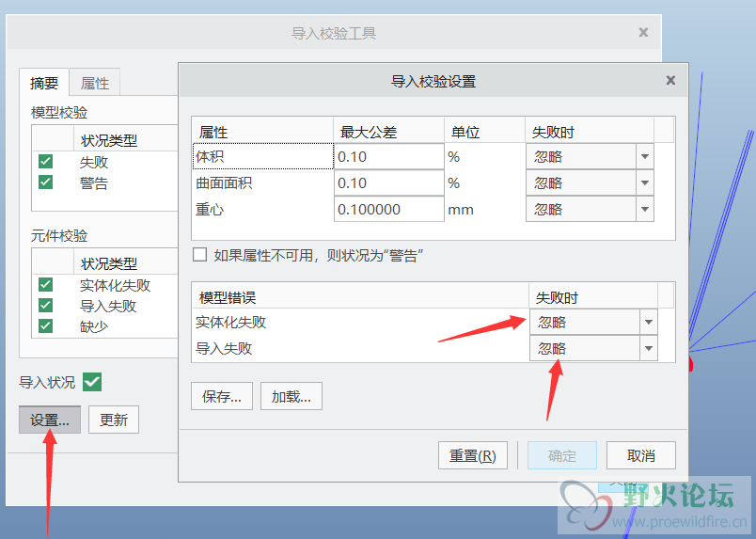
Task: Edit the 体积 maximum tolerance field
Action: click(388, 156)
